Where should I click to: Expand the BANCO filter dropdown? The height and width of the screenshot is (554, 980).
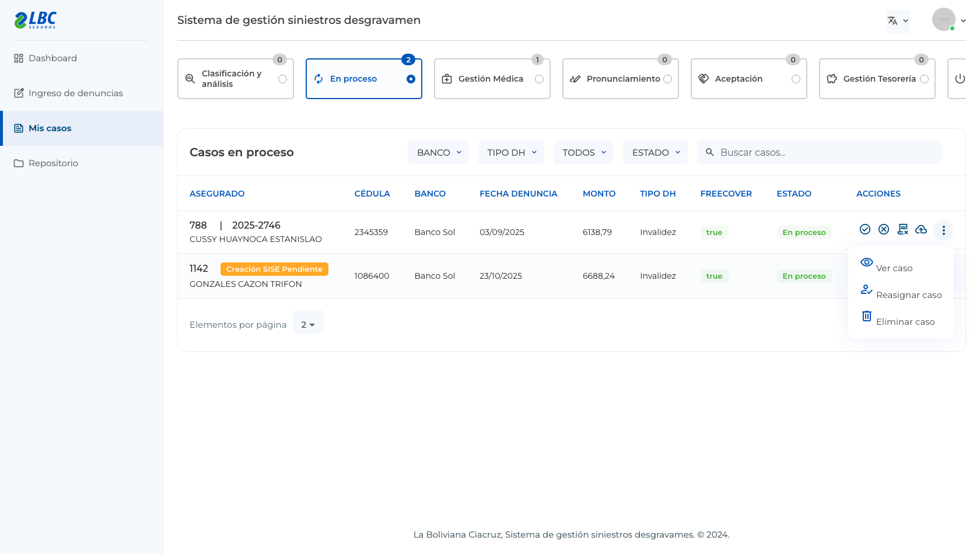(x=439, y=152)
